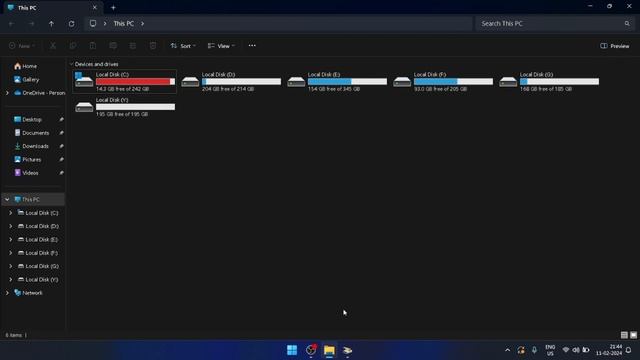Open the notification bell
This screenshot has width=640, height=360.
click(629, 350)
